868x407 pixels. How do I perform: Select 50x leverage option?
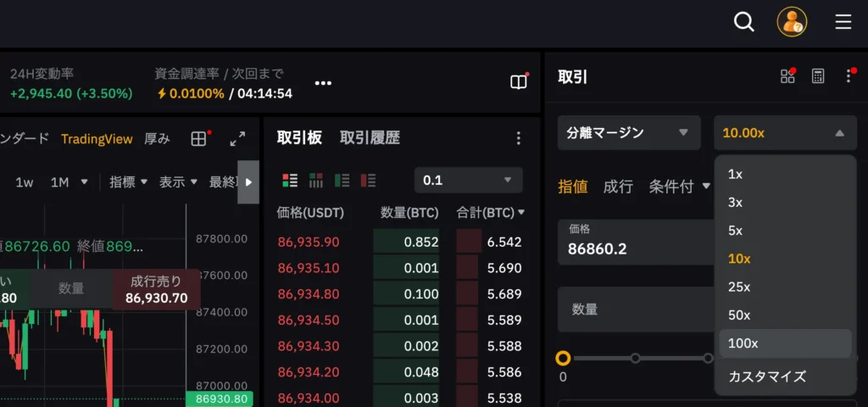785,315
